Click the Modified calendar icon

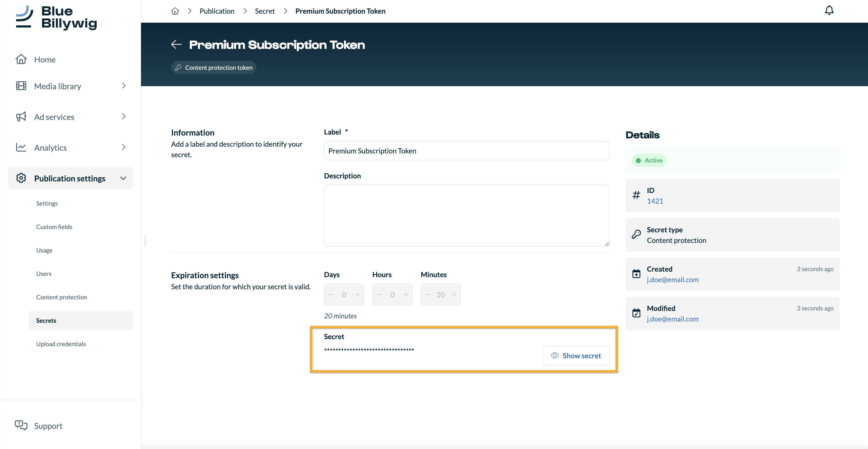636,313
